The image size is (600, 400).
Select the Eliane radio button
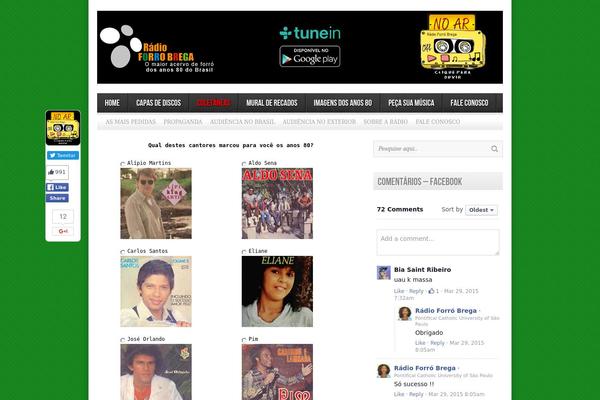pyautogui.click(x=244, y=252)
